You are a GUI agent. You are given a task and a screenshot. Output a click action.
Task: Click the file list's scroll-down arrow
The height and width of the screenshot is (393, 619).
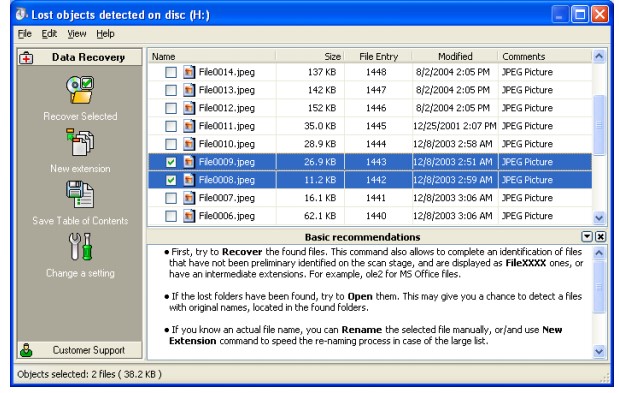click(x=599, y=217)
